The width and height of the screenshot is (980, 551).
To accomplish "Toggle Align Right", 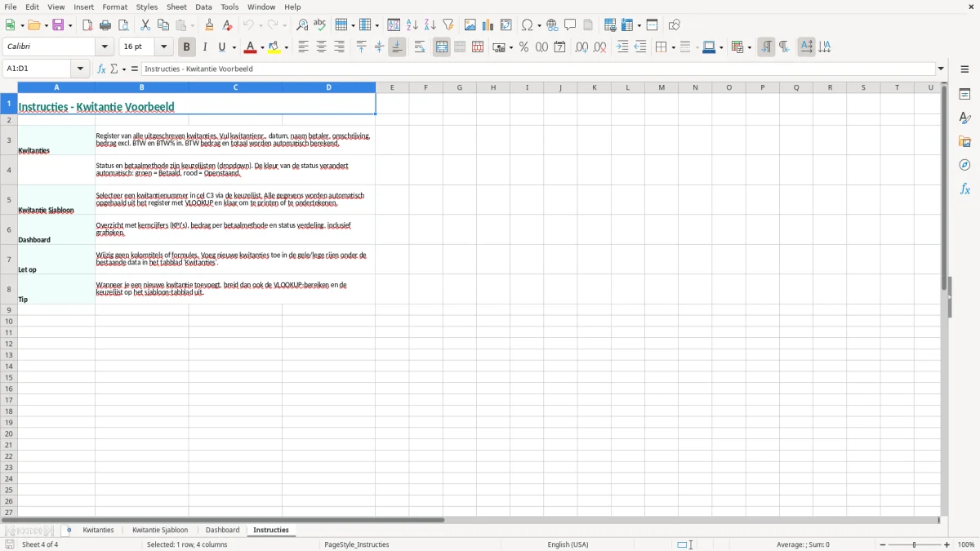I will pyautogui.click(x=339, y=47).
